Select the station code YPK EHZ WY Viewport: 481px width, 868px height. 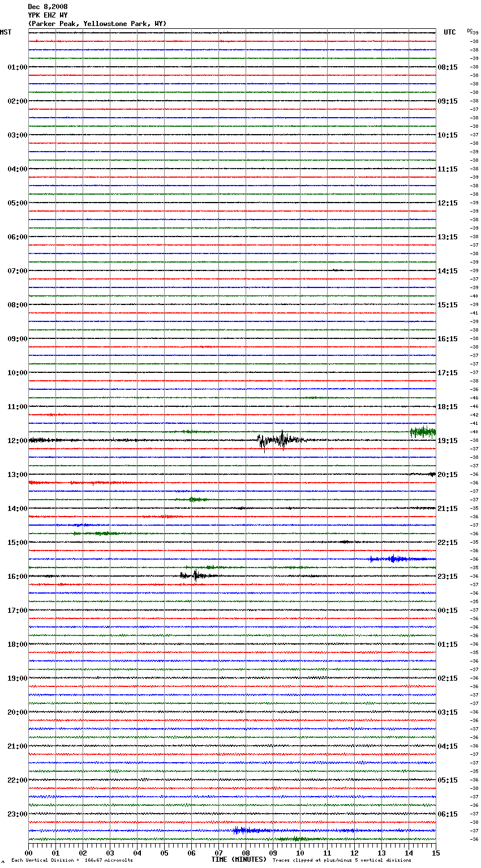[x=48, y=15]
